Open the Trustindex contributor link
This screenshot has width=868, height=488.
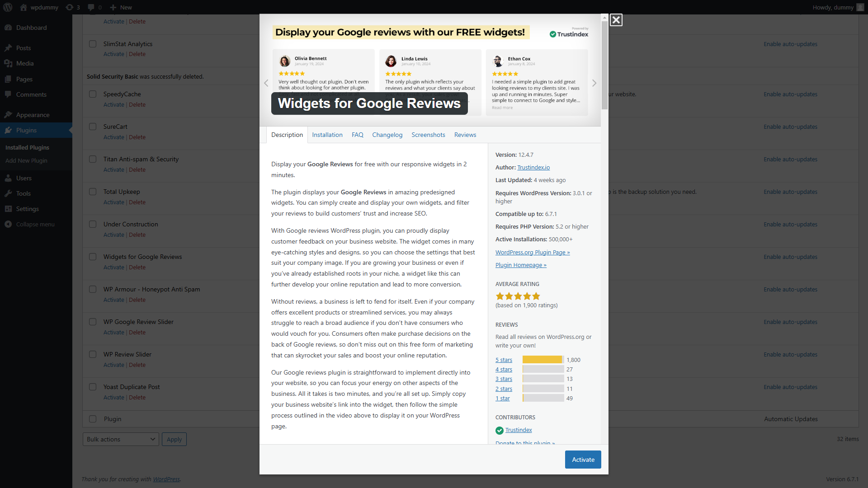point(519,430)
